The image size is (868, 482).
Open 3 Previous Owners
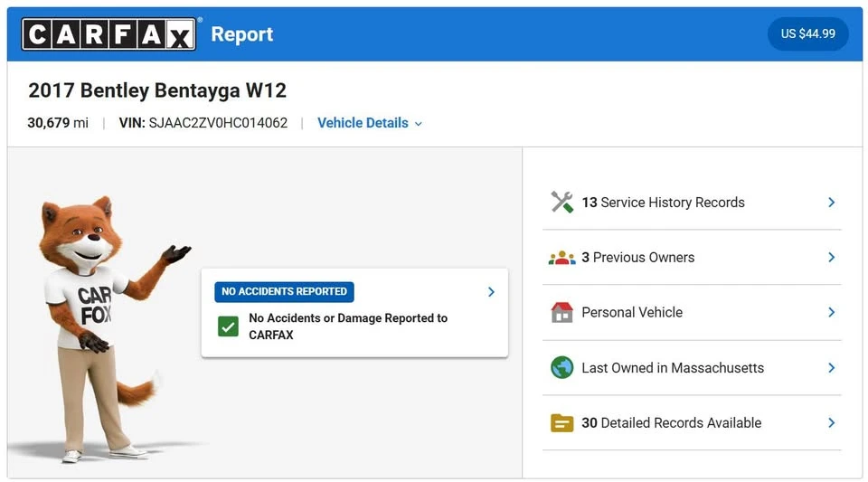tap(692, 258)
